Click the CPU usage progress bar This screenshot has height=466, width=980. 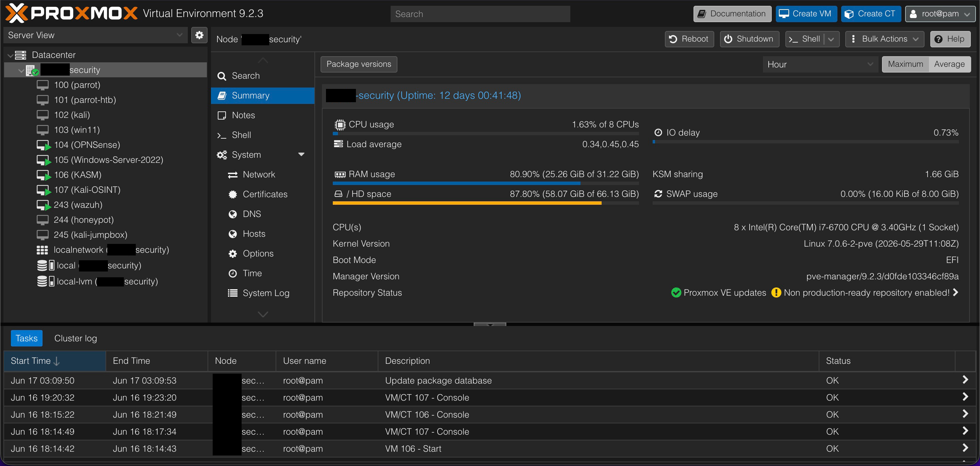tap(486, 134)
